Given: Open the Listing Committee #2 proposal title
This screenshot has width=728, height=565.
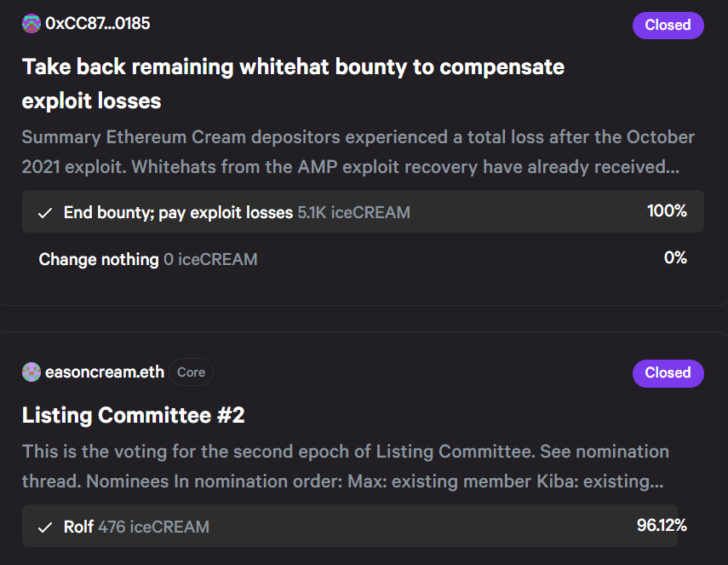Looking at the screenshot, I should coord(133,415).
